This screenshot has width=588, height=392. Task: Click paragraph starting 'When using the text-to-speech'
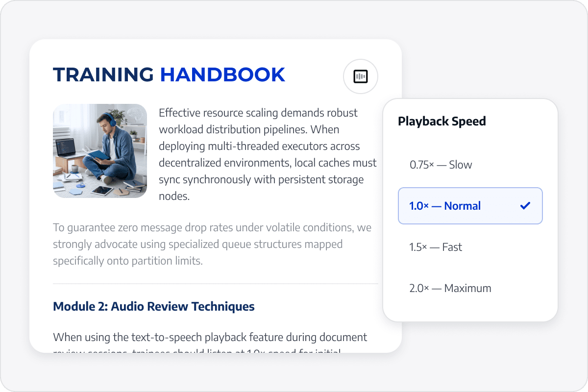[x=210, y=344]
